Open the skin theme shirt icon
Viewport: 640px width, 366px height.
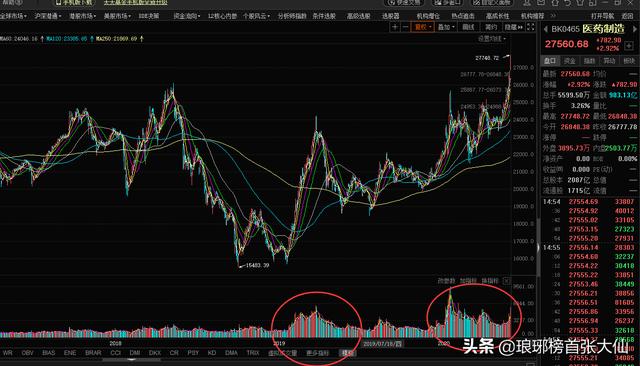pyautogui.click(x=580, y=2)
